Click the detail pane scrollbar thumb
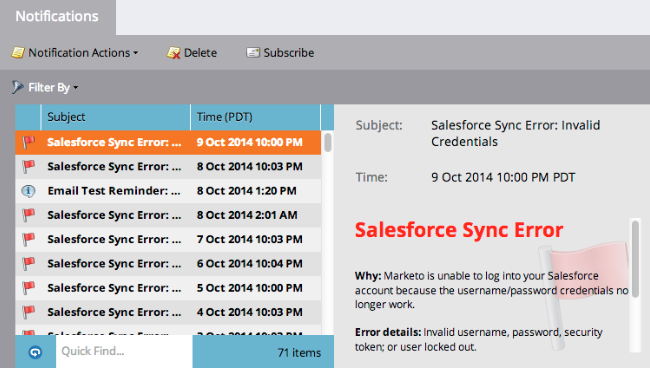Image resolution: width=650 pixels, height=368 pixels. point(635,259)
